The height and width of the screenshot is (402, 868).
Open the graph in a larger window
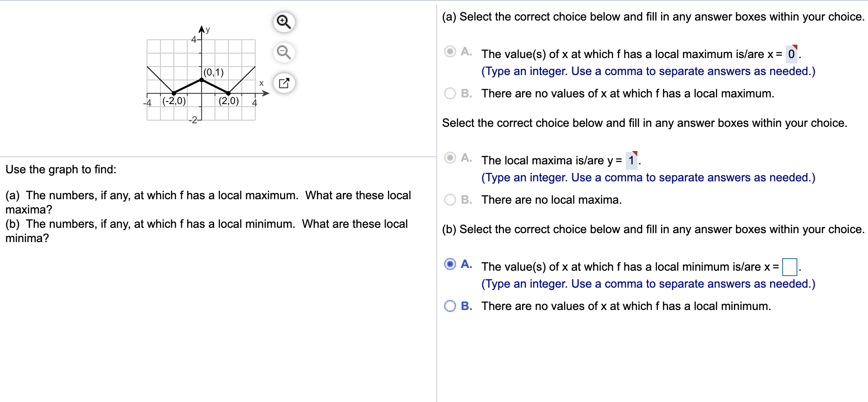285,83
